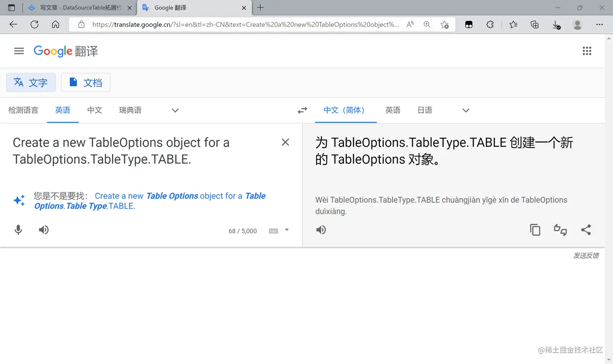613x364 pixels.
Task: View site information lock icon
Action: pos(81,24)
